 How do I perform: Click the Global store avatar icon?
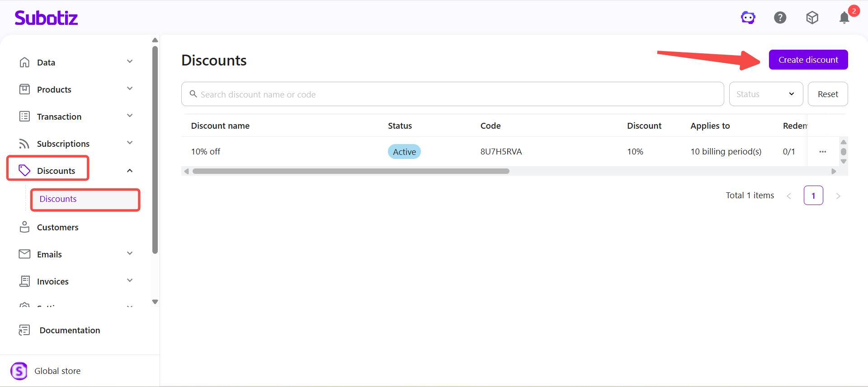click(x=19, y=371)
